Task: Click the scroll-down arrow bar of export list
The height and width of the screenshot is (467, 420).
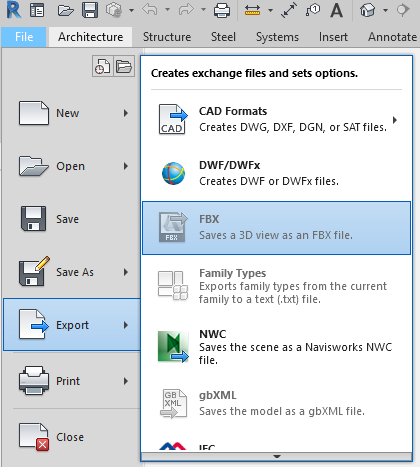Action: [x=277, y=456]
